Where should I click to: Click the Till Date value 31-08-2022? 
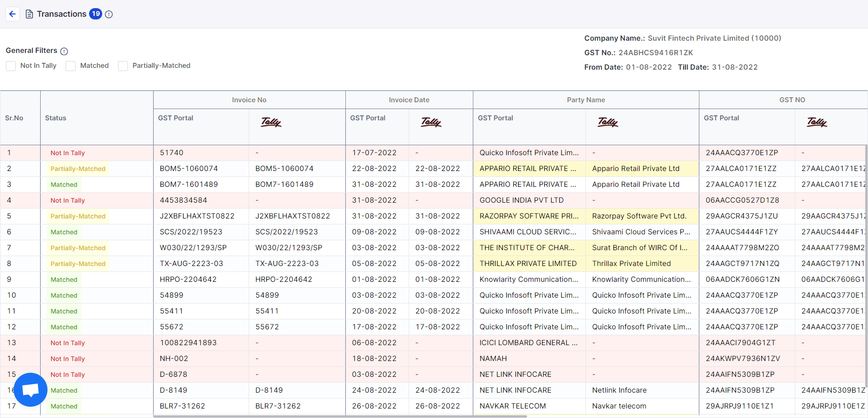735,67
